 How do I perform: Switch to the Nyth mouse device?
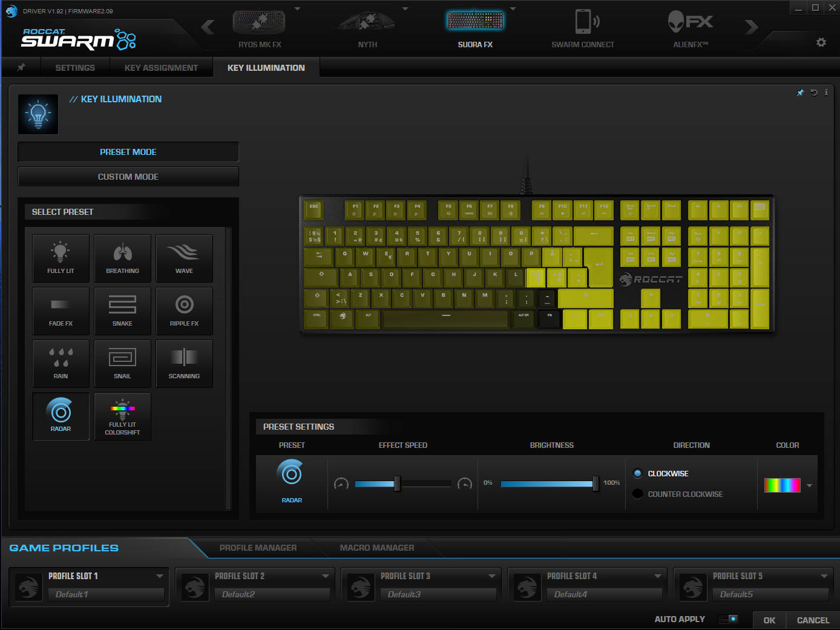tap(367, 28)
